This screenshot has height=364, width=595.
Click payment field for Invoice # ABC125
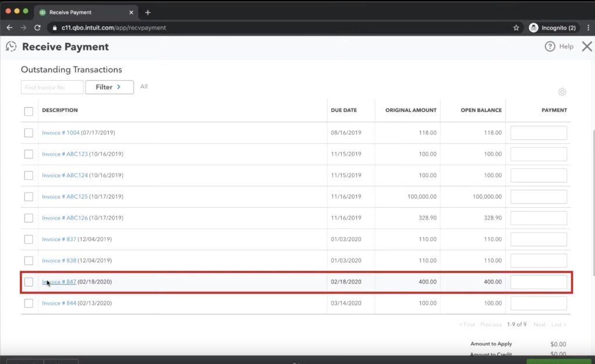click(x=539, y=196)
